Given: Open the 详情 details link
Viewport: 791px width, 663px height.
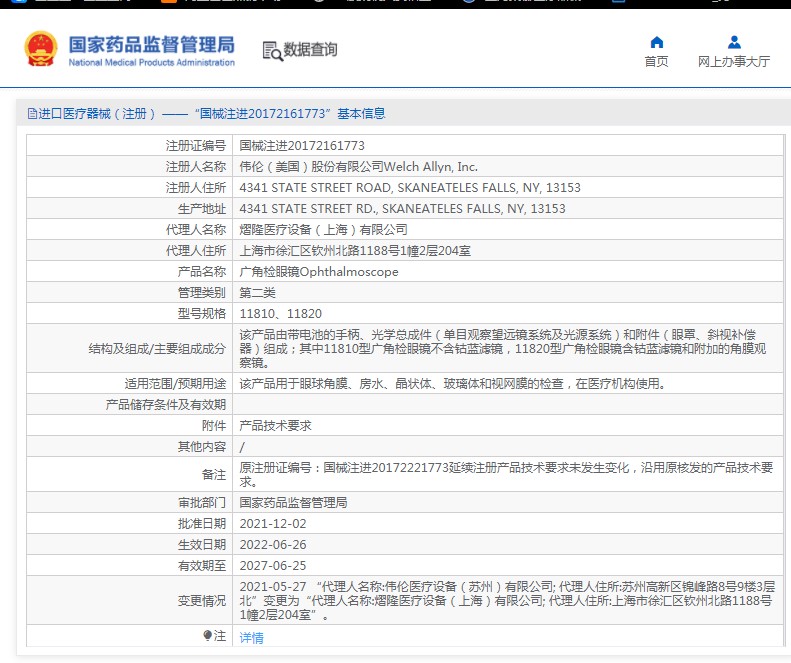Looking at the screenshot, I should tap(251, 637).
